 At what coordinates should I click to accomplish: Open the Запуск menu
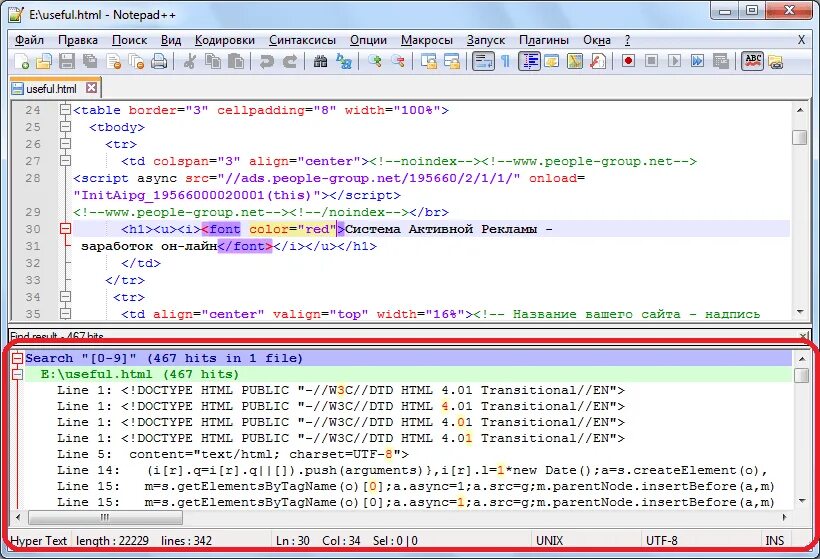point(486,40)
